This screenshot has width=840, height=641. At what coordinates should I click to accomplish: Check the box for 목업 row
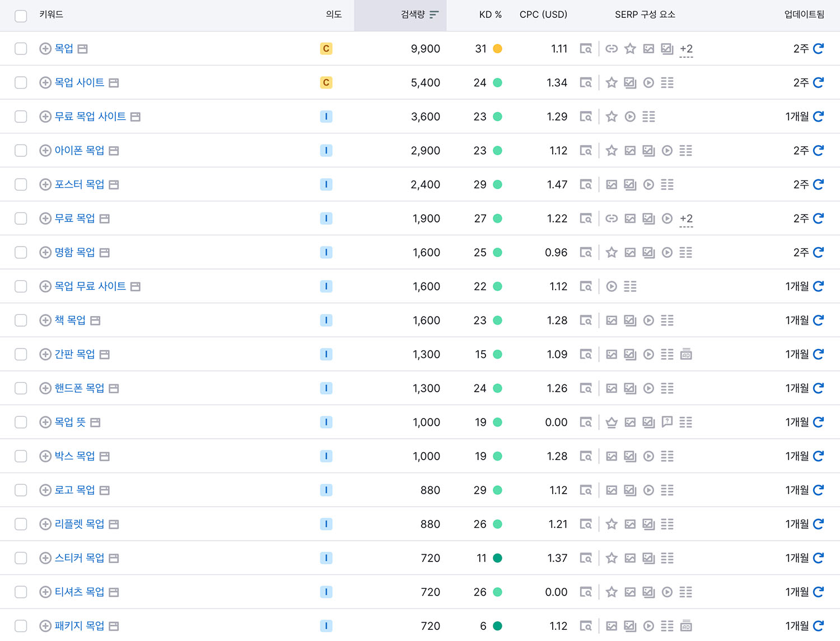coord(21,49)
